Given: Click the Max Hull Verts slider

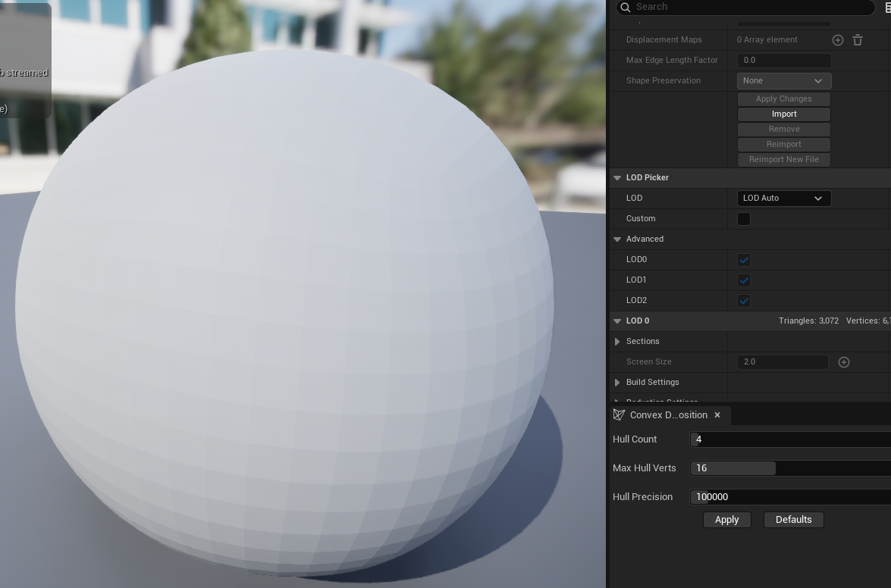Looking at the screenshot, I should coord(789,468).
